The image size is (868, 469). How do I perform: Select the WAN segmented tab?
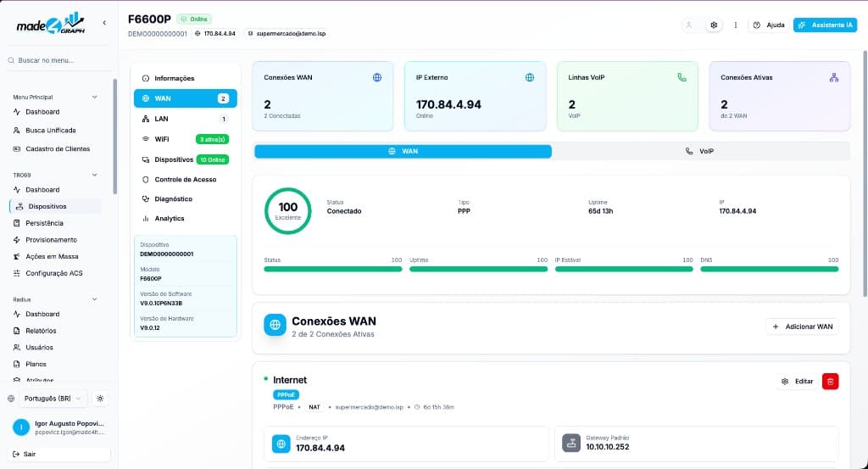[403, 151]
